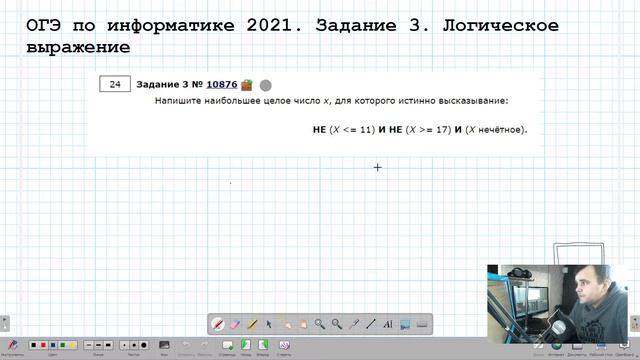This screenshot has height=360, width=640.
Task: Select the yellow Marker highlighter tool
Action: coord(252,324)
